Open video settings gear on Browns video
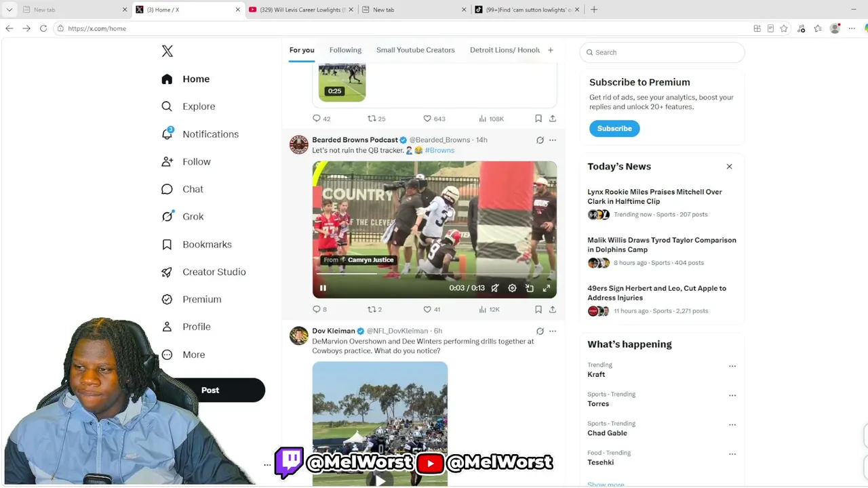868x488 pixels. [512, 288]
